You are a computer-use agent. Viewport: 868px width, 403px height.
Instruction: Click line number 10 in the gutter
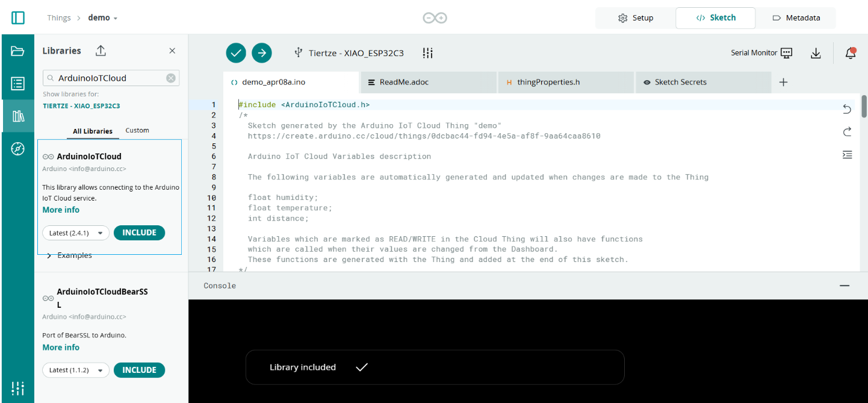[x=211, y=198]
